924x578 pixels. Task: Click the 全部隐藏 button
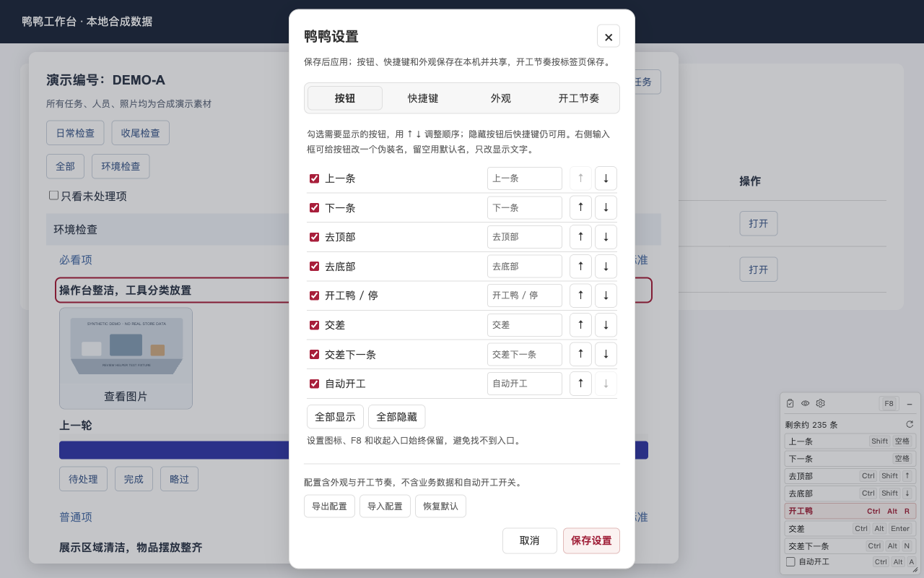[x=396, y=417]
